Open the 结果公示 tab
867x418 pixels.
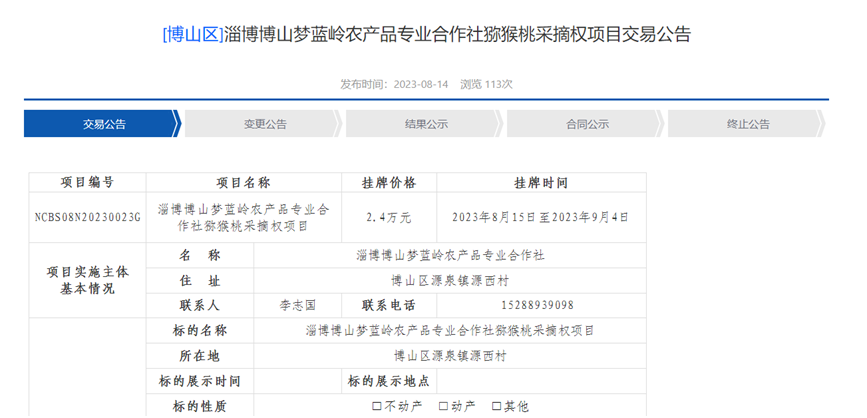coord(426,124)
